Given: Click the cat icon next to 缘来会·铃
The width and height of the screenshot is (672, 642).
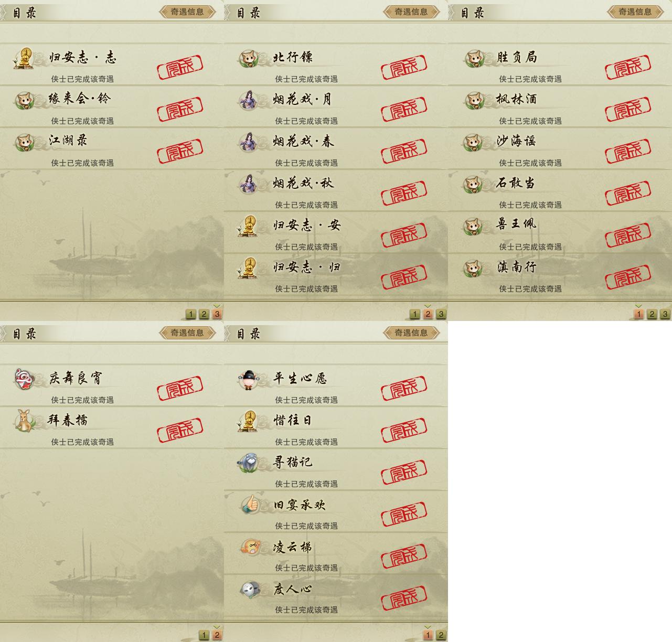Looking at the screenshot, I should pyautogui.click(x=24, y=100).
